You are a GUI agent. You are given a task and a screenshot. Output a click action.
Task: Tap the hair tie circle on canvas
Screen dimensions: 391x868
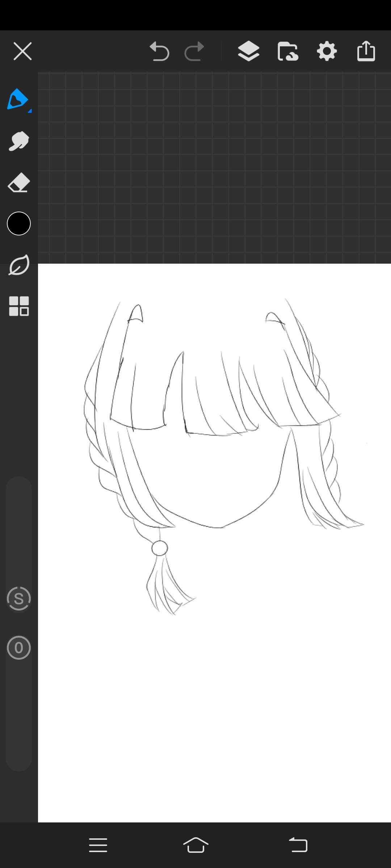point(160,548)
